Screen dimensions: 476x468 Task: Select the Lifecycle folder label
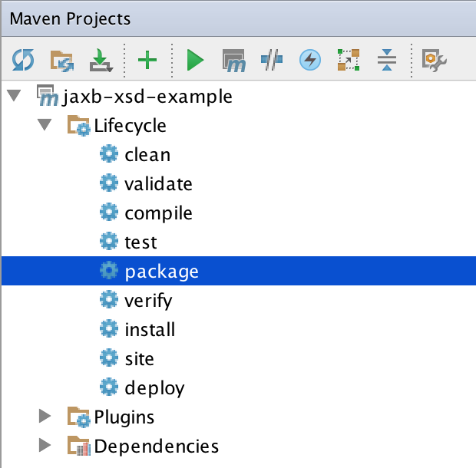click(131, 126)
